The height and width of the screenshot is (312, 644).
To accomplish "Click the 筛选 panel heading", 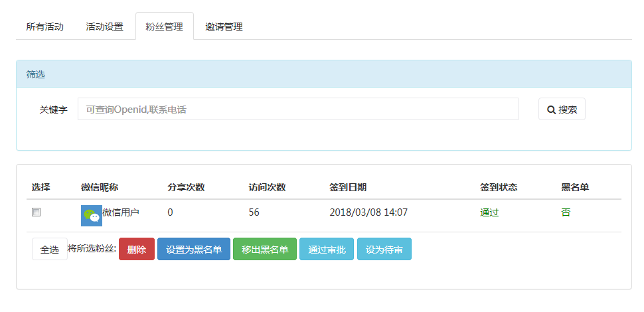I will click(36, 75).
